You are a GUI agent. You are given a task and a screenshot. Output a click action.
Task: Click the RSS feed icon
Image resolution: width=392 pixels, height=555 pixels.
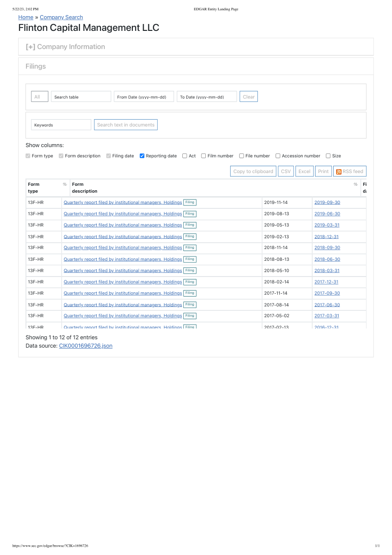click(339, 172)
